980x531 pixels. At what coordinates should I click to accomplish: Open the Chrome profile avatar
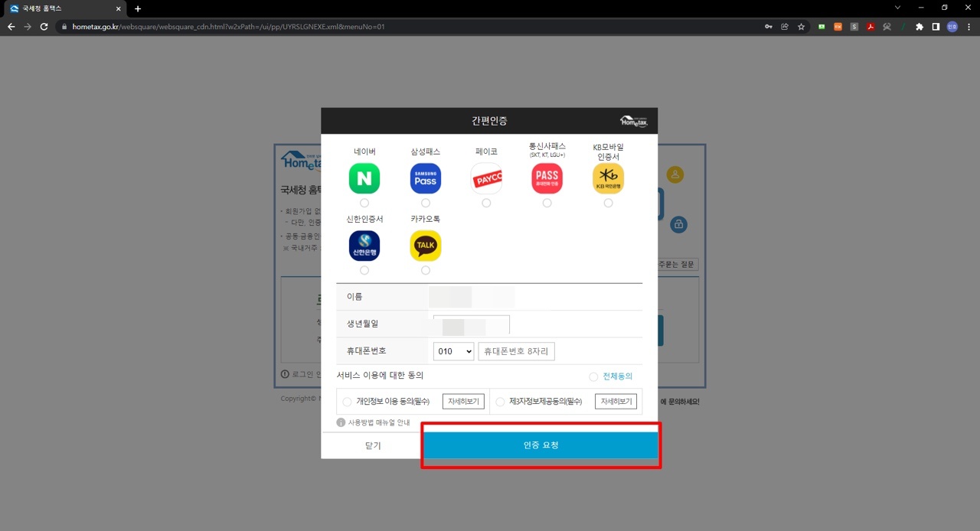point(952,26)
